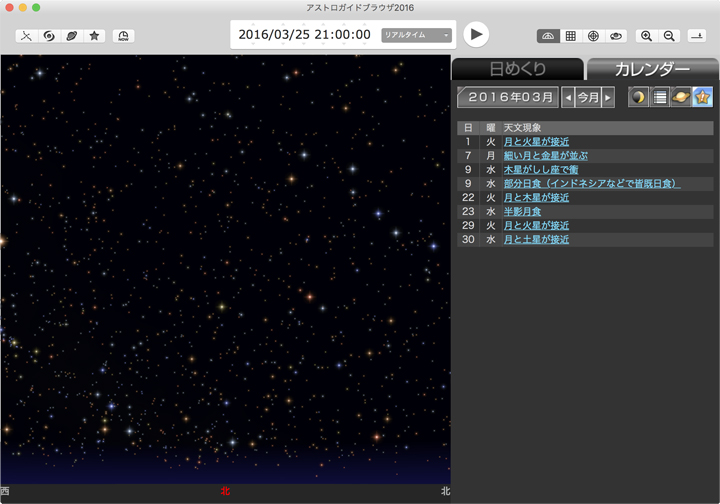Toggle constellation lines icon in toolbar
720x504 pixels.
click(26, 36)
